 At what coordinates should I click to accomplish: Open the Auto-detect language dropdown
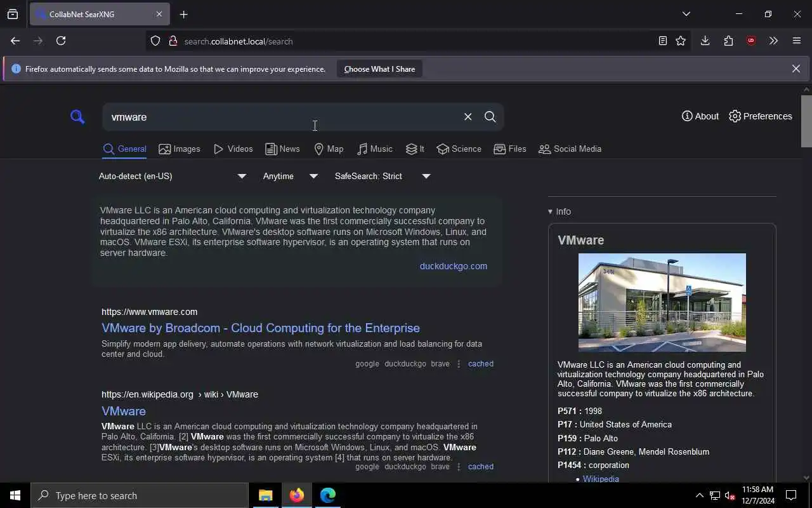[172, 177]
